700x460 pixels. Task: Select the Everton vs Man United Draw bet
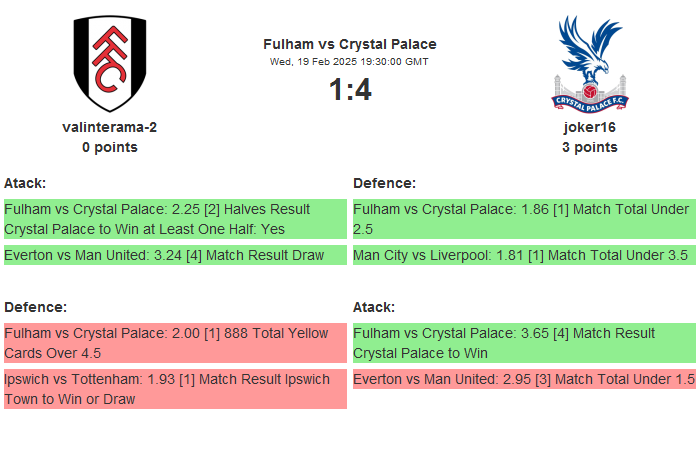175,255
